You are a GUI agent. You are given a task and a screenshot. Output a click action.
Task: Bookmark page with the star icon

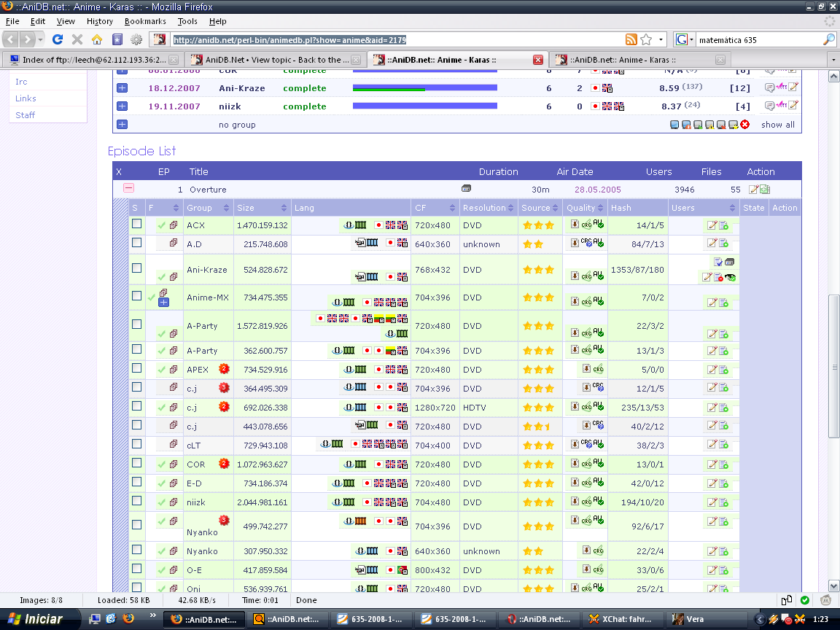click(646, 39)
